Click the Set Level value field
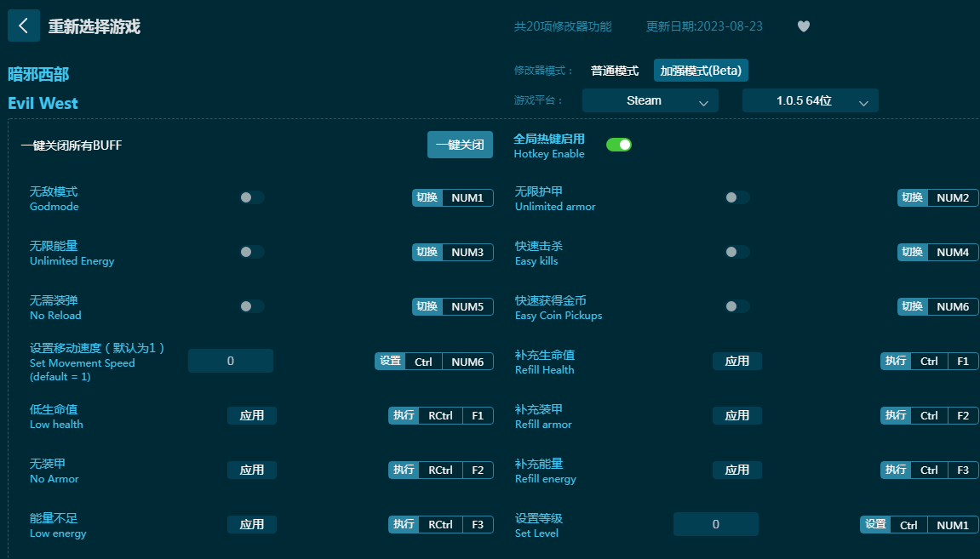This screenshot has height=559, width=980. pyautogui.click(x=715, y=525)
